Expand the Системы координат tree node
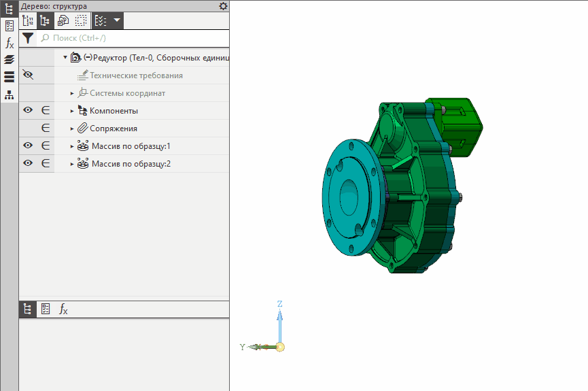 (x=72, y=93)
